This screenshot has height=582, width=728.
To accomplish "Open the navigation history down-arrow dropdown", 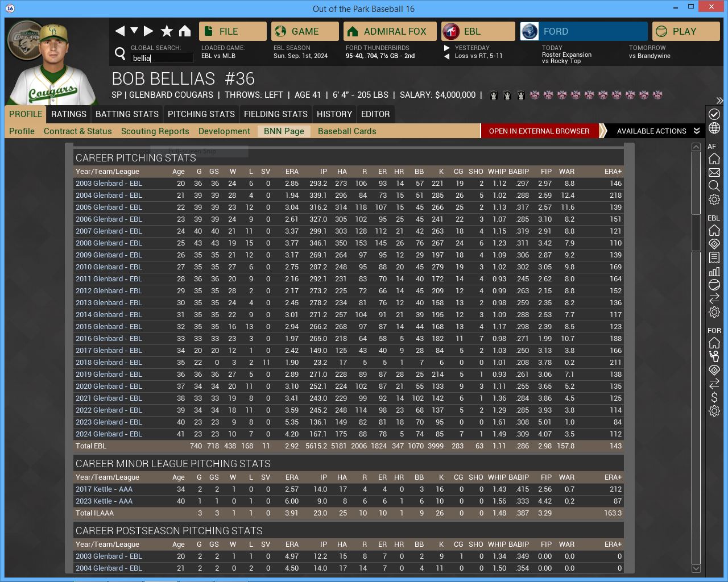I will 134,31.
